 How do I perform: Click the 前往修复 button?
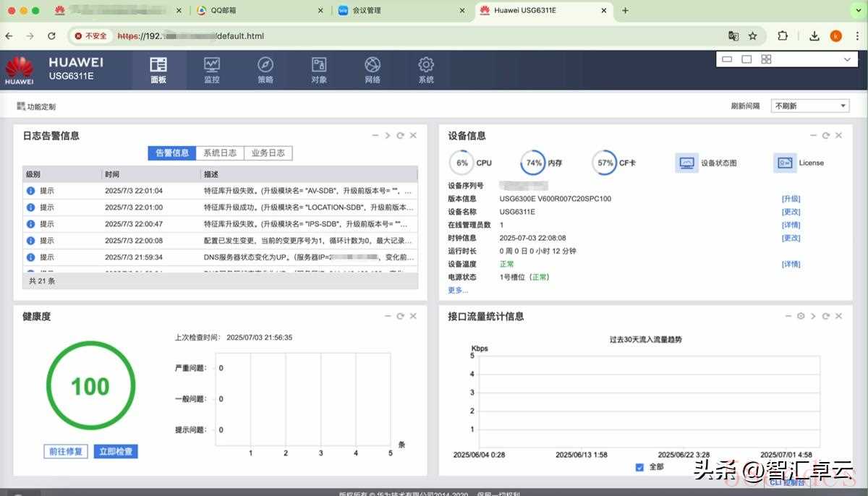(x=66, y=451)
